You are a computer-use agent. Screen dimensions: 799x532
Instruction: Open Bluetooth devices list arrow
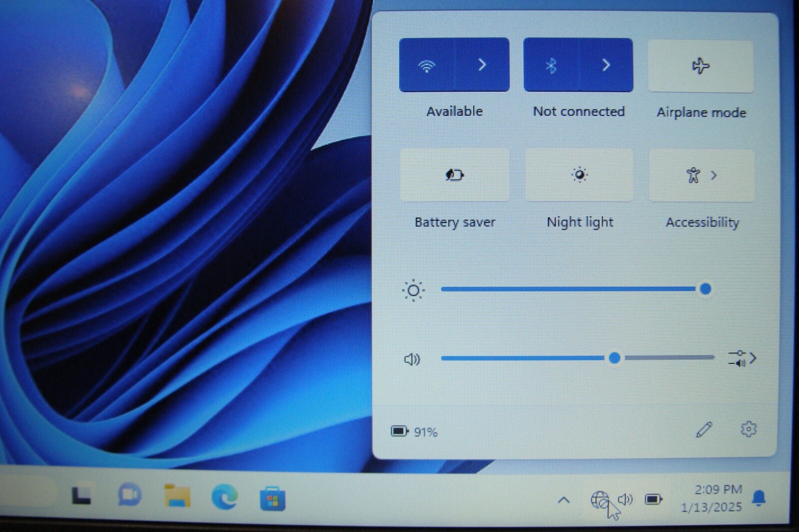tap(606, 65)
